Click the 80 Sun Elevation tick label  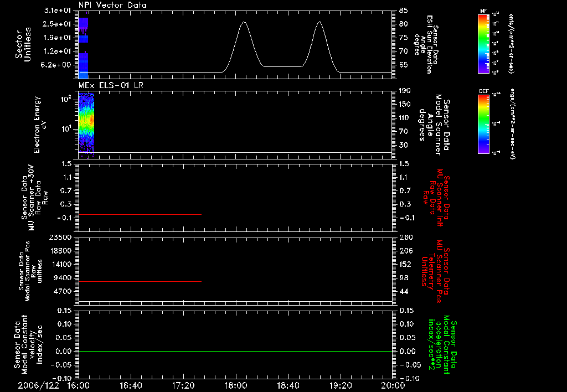click(404, 24)
